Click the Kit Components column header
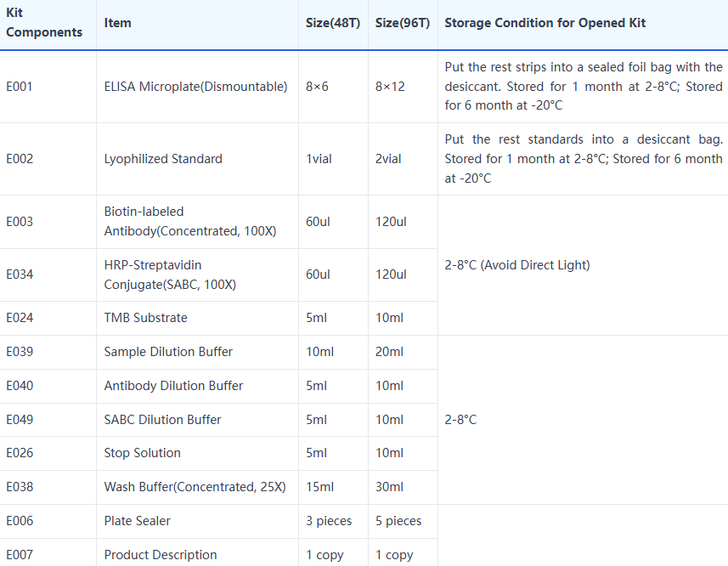728x566 pixels. point(44,23)
